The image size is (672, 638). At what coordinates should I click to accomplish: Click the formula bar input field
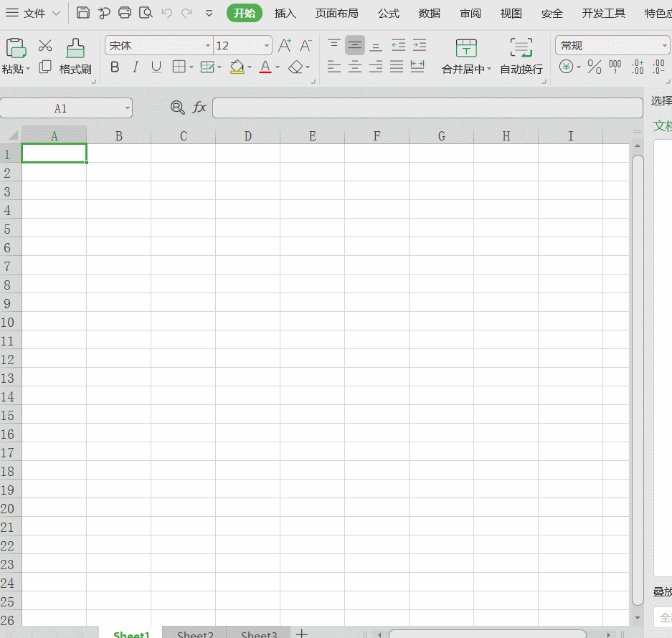click(427, 108)
